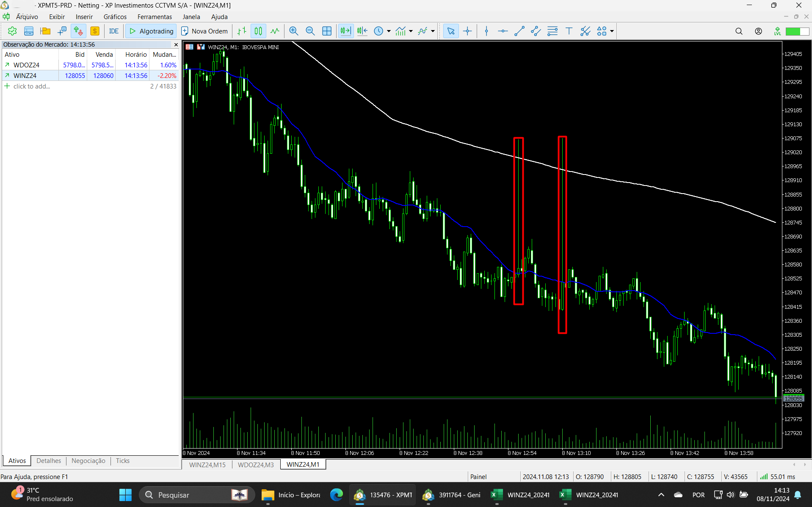Click the Nova Ordem button

tap(204, 31)
